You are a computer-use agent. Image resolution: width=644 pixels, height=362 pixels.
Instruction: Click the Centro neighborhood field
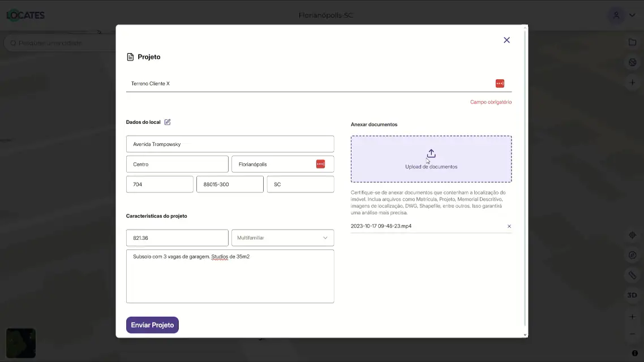[177, 164]
